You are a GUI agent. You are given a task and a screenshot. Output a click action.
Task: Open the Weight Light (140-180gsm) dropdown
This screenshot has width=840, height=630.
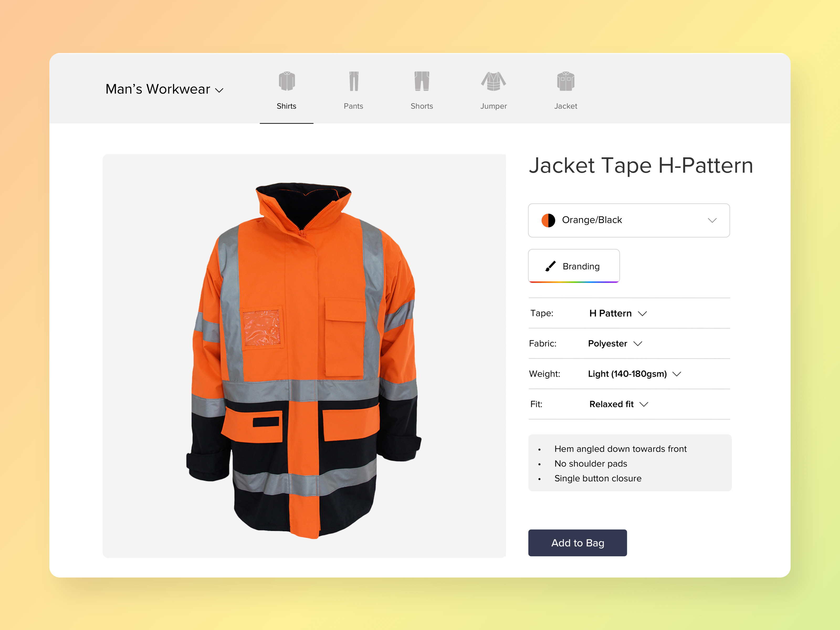coord(678,374)
